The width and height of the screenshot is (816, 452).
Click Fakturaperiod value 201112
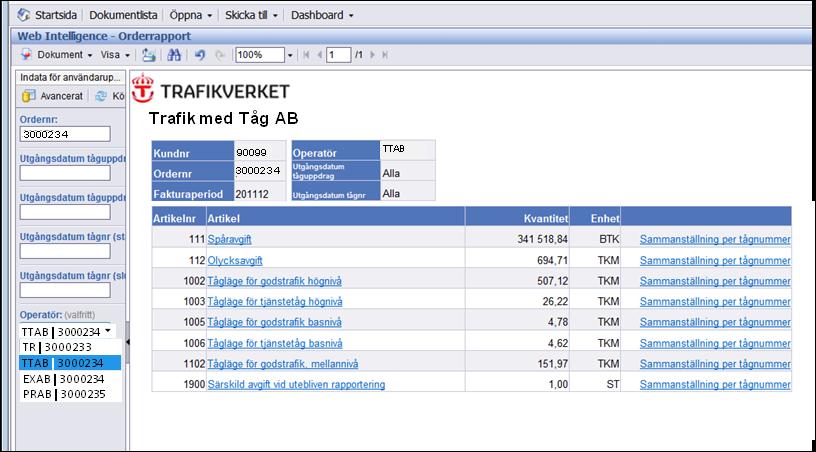tap(252, 194)
